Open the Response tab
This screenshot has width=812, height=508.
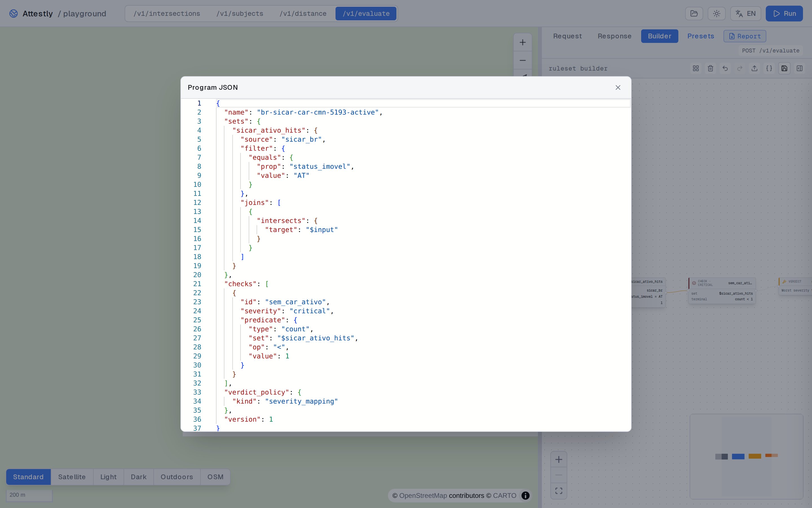tap(614, 36)
